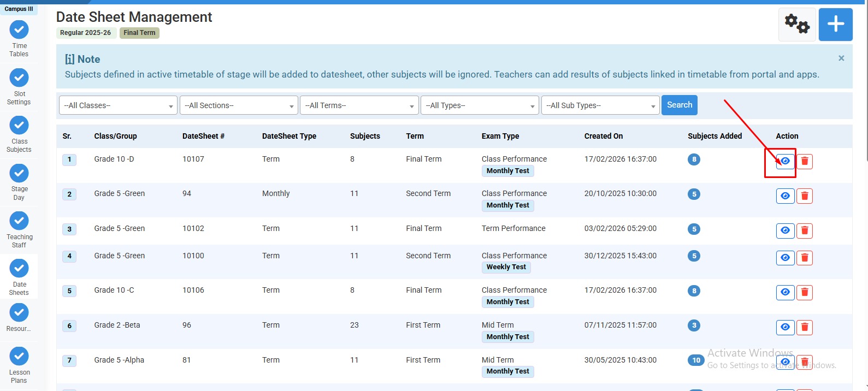Screen dimensions: 868x391
Task: View datesheet 10100 details
Action: point(785,258)
